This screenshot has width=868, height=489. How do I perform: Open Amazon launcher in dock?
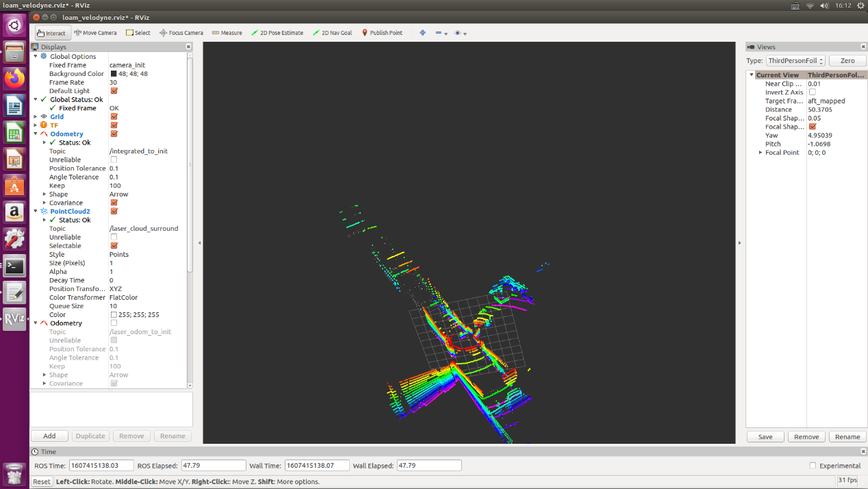click(x=14, y=212)
